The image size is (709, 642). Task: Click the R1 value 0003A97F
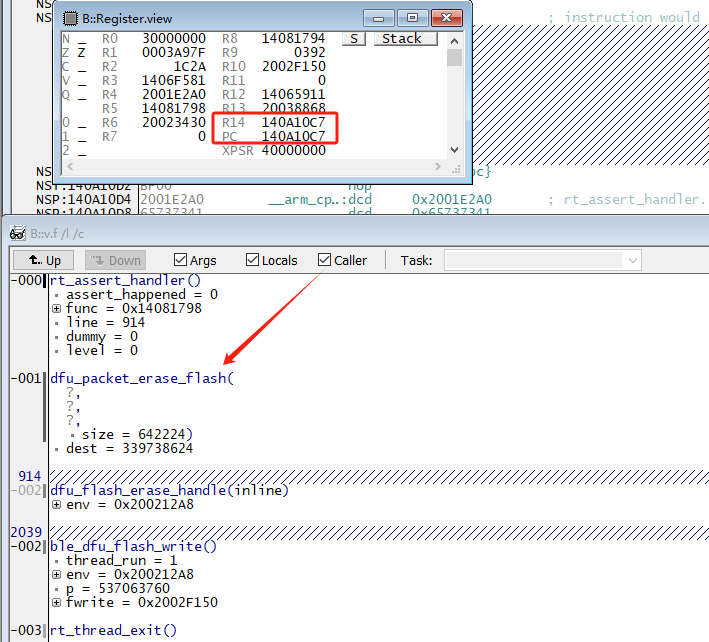tap(174, 52)
